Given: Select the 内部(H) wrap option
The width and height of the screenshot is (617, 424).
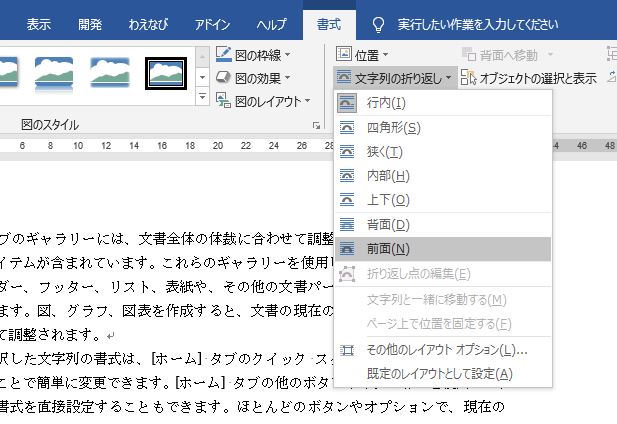Looking at the screenshot, I should click(443, 176).
